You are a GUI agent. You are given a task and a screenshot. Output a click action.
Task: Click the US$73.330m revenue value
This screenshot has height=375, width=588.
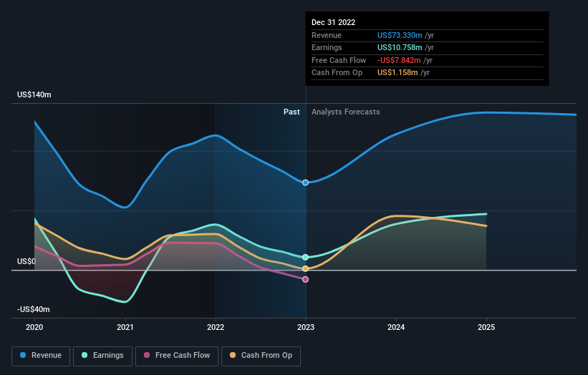click(x=400, y=35)
